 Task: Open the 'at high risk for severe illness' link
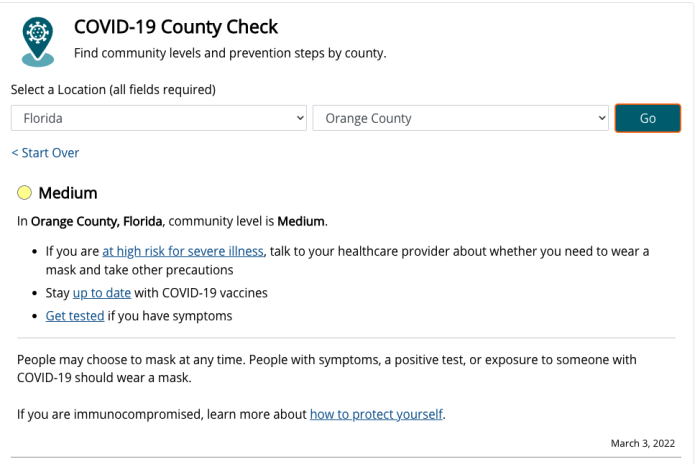click(x=183, y=251)
